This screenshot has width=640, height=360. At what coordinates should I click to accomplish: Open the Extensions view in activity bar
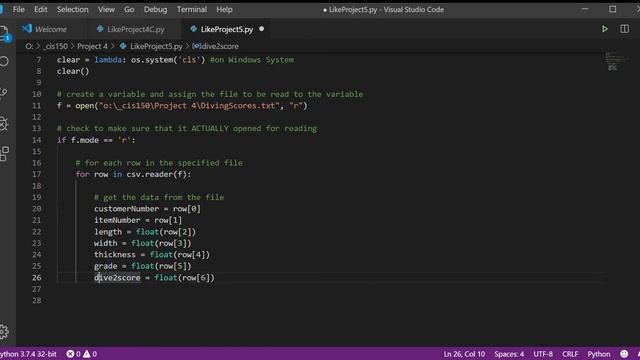click(4, 154)
